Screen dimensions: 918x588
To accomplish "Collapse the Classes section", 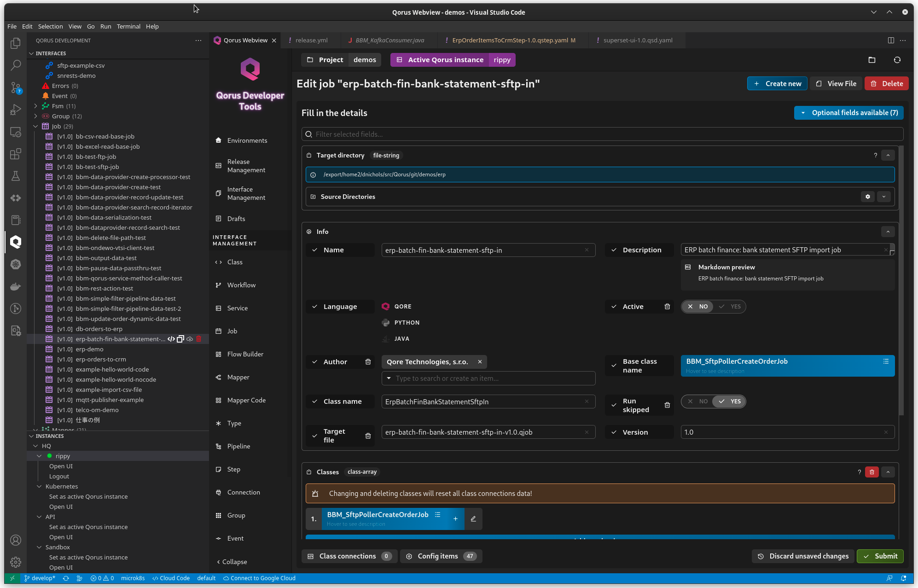I will coord(888,472).
